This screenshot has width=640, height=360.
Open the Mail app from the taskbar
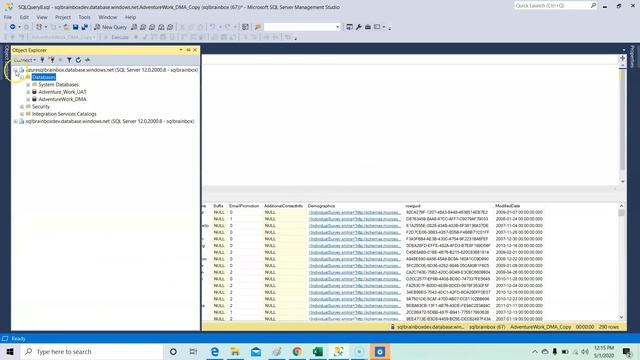point(256,351)
